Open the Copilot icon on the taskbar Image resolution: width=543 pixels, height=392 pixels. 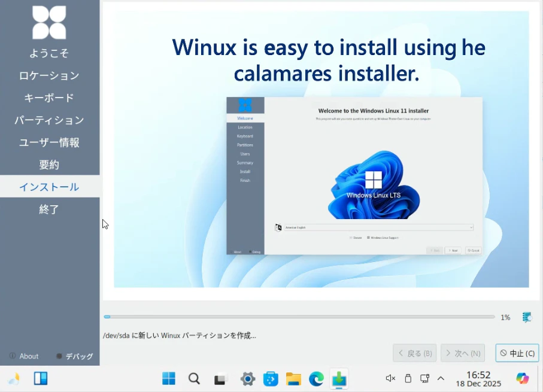click(x=522, y=378)
